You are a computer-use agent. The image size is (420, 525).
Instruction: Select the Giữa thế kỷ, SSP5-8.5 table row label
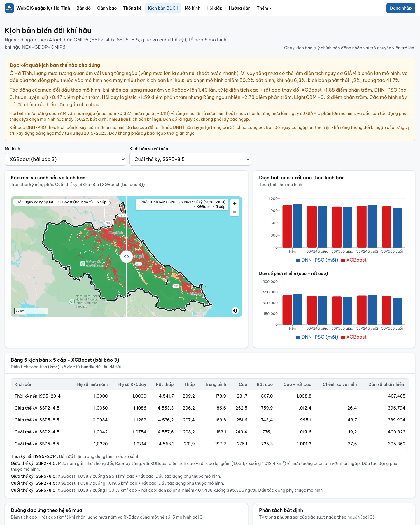(37, 420)
